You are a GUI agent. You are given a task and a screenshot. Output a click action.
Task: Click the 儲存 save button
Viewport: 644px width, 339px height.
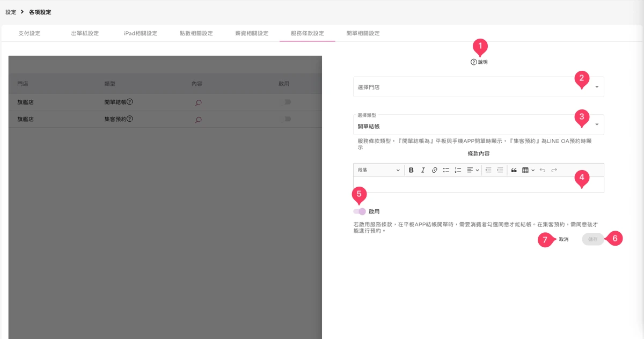coord(593,239)
